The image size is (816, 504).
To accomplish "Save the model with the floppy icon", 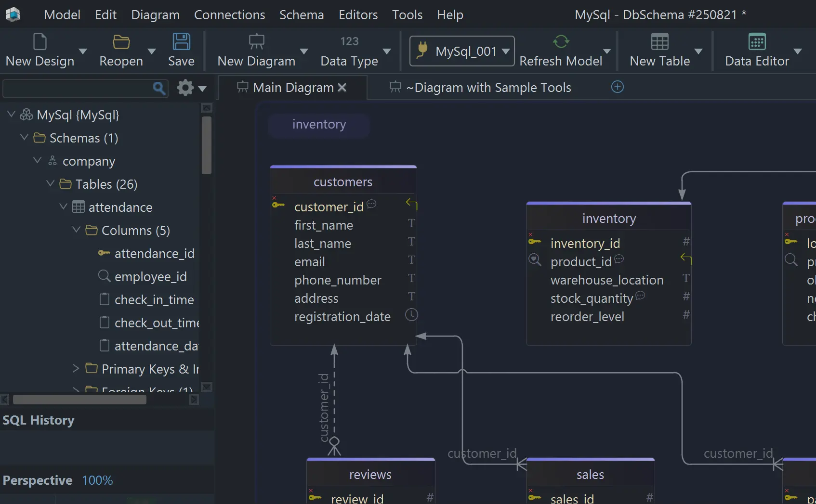I will [x=182, y=41].
